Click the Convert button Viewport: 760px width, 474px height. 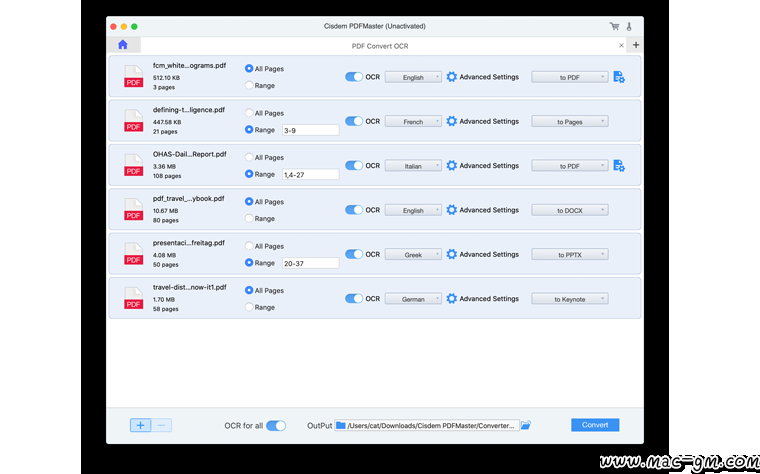tap(595, 425)
